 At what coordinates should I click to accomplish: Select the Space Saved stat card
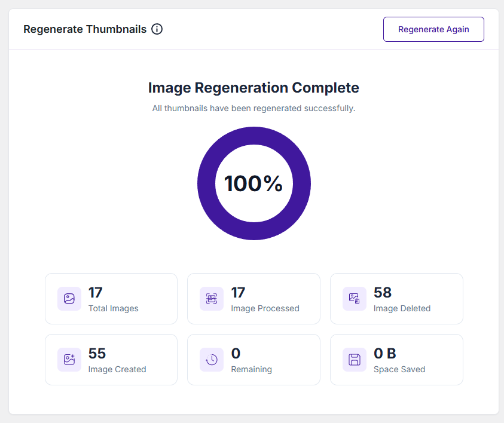(x=396, y=360)
